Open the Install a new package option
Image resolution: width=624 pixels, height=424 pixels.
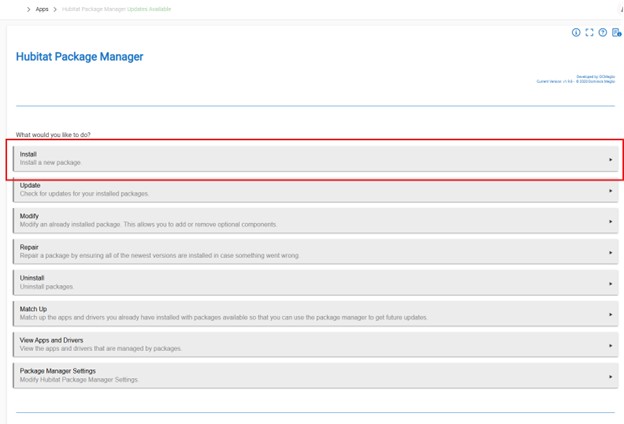tap(316, 158)
